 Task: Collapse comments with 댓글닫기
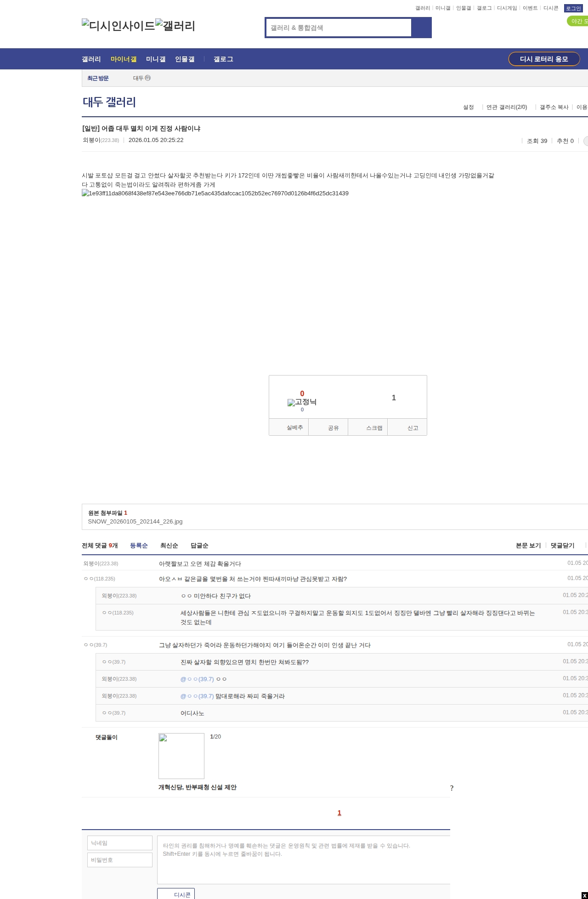562,546
